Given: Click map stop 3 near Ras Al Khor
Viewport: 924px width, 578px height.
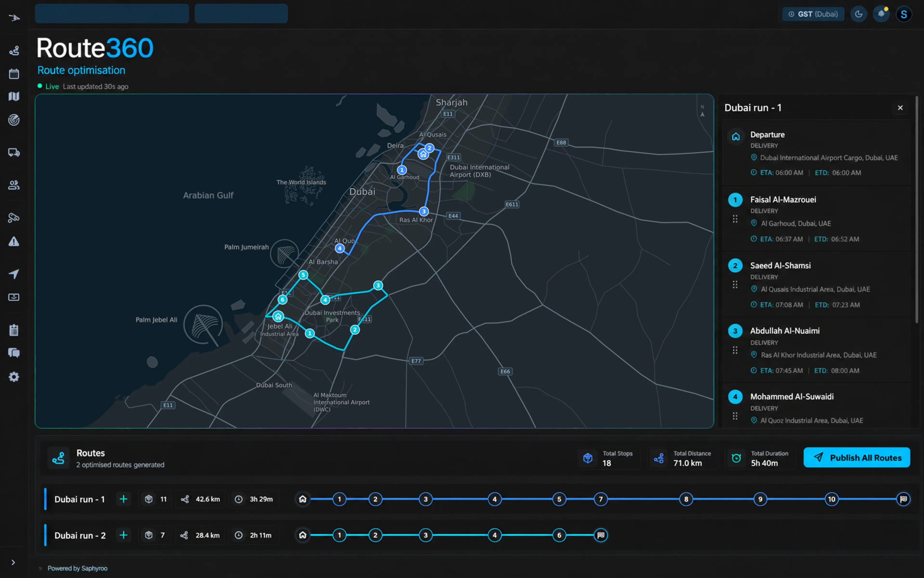Looking at the screenshot, I should coord(423,211).
